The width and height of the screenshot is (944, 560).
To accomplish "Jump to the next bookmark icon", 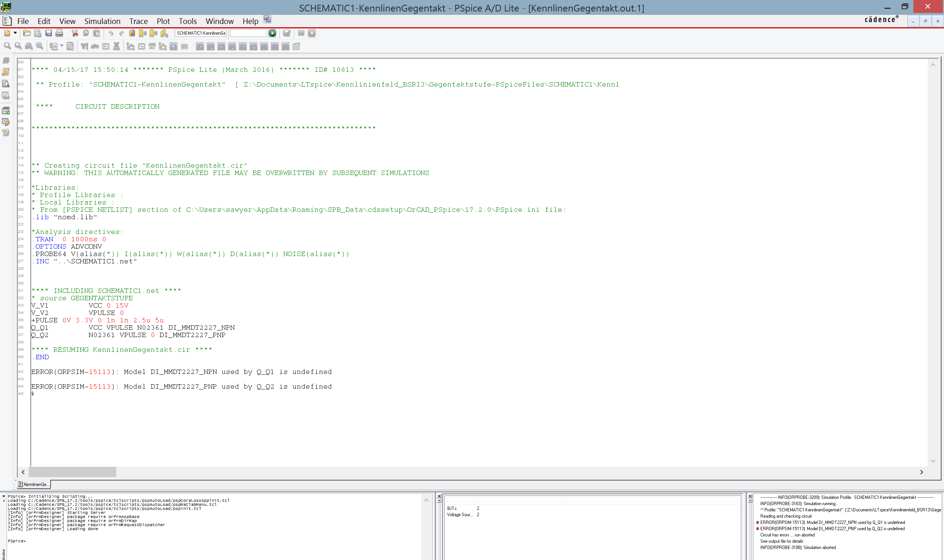I will tap(143, 33).
